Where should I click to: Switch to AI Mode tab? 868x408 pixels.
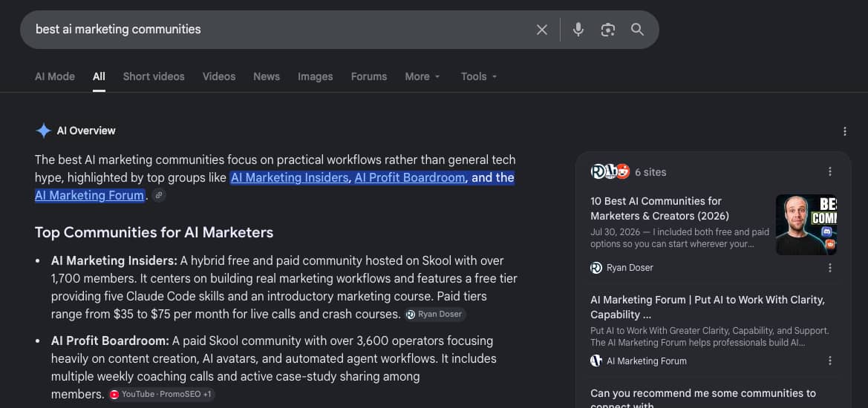[x=55, y=76]
